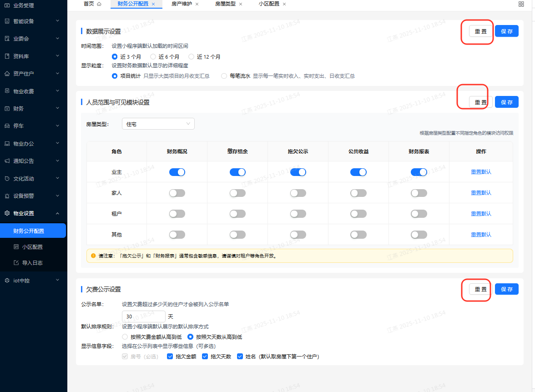This screenshot has width=535, height=392.
Task: Disable the 业主 财务概况 toggle
Action: [x=177, y=172]
